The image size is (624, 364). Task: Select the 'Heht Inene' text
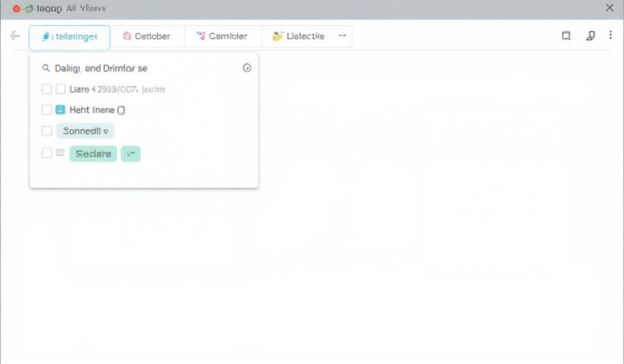point(92,110)
